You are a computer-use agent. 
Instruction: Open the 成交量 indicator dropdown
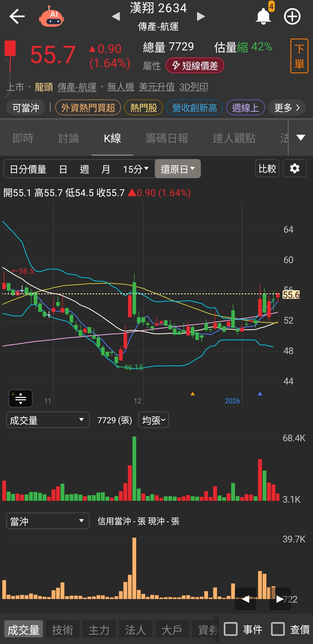pos(48,420)
